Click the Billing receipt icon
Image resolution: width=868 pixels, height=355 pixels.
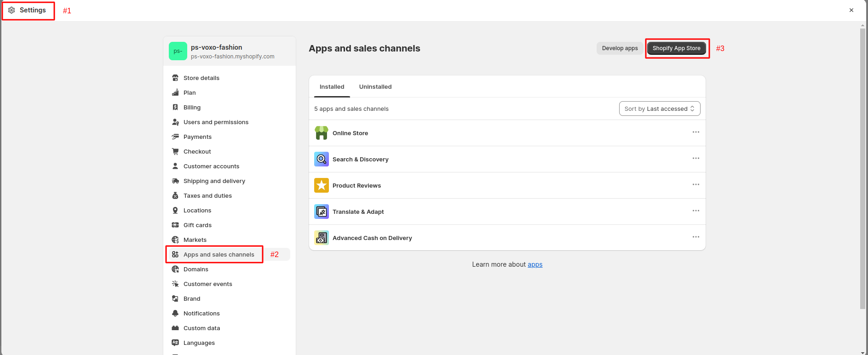click(175, 107)
